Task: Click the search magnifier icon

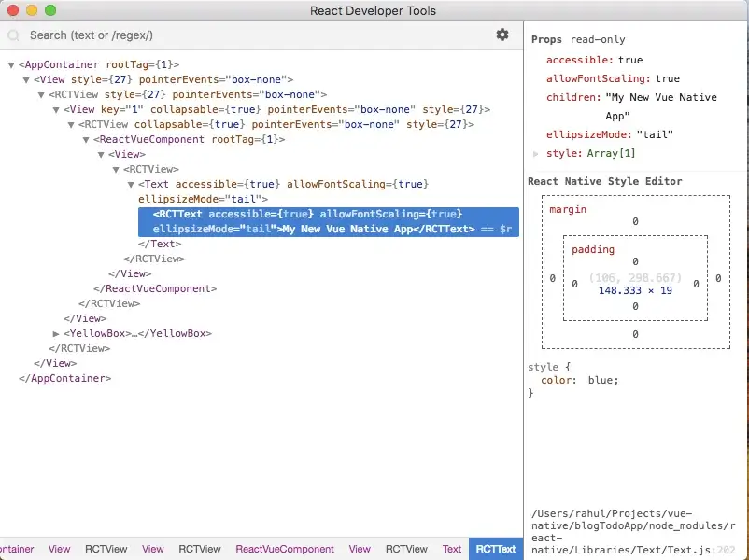Action: coord(14,35)
